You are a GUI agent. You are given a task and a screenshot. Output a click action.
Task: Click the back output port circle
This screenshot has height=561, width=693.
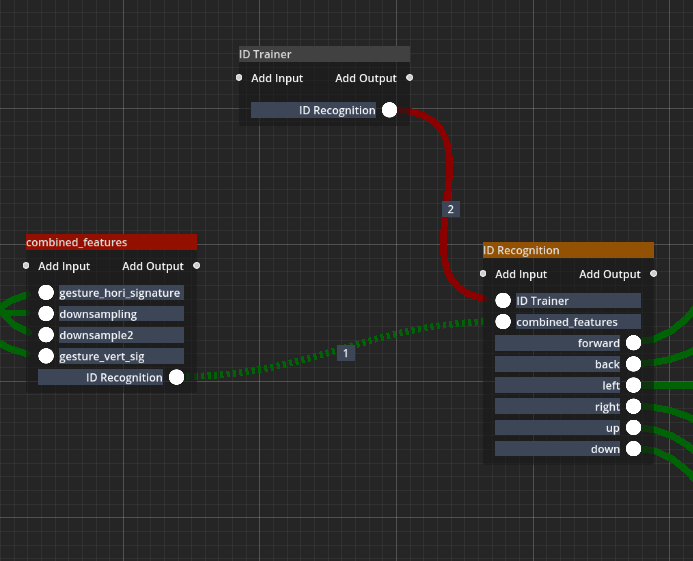coord(633,364)
